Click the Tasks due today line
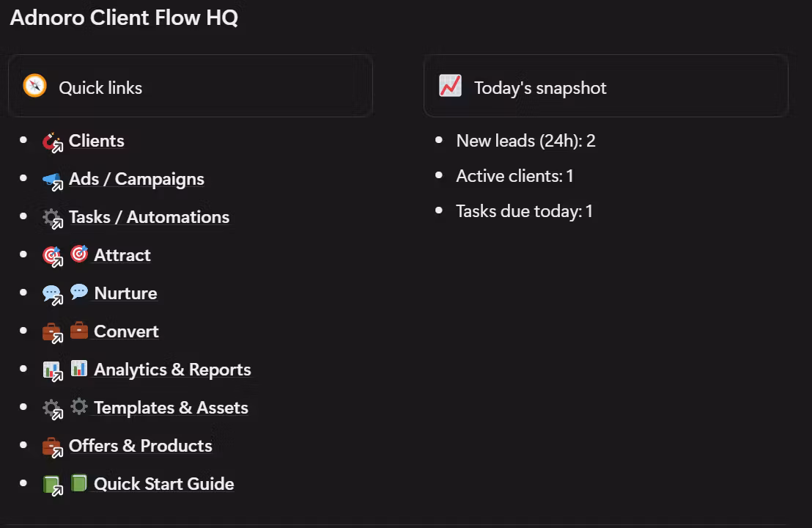The image size is (812, 528). [524, 211]
